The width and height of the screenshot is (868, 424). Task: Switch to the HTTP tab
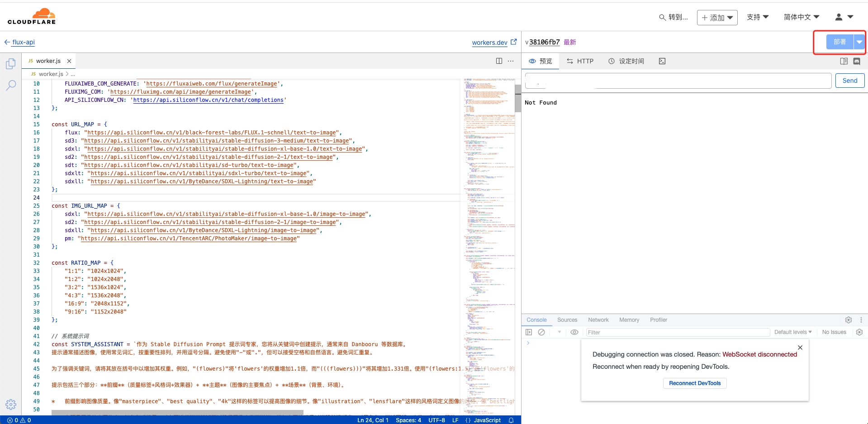580,61
